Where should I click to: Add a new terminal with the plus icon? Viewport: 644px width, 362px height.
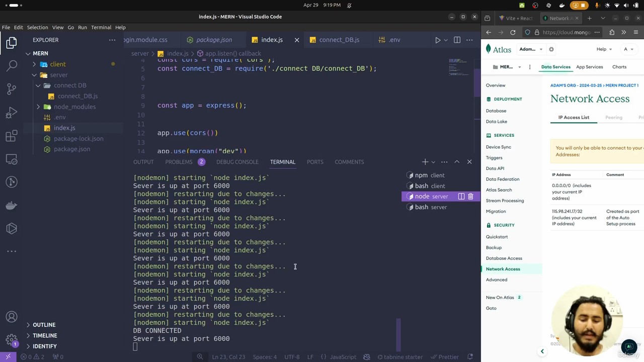tap(425, 162)
